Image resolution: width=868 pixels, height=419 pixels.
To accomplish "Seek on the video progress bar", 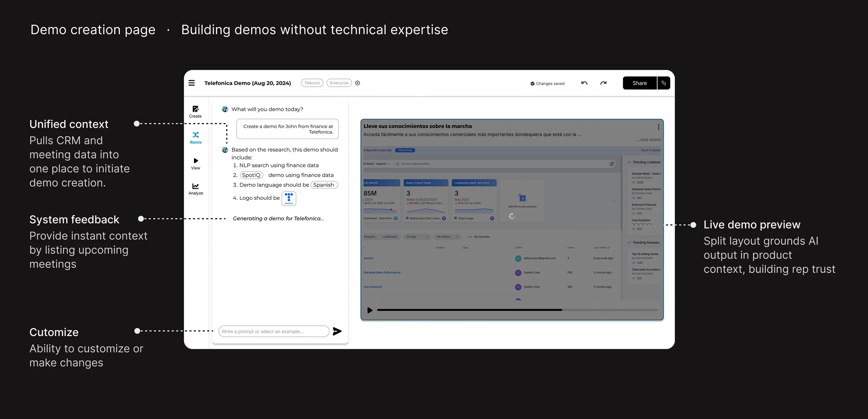I will [x=517, y=310].
